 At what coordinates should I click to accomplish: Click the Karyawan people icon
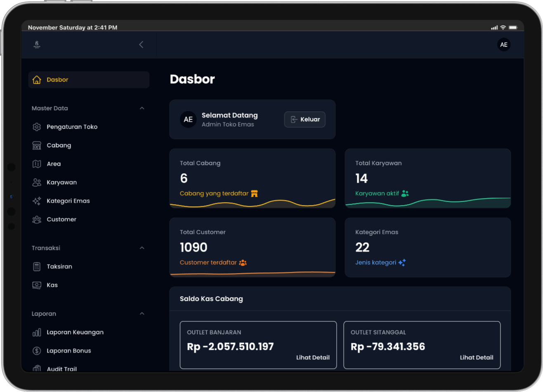[x=37, y=182]
